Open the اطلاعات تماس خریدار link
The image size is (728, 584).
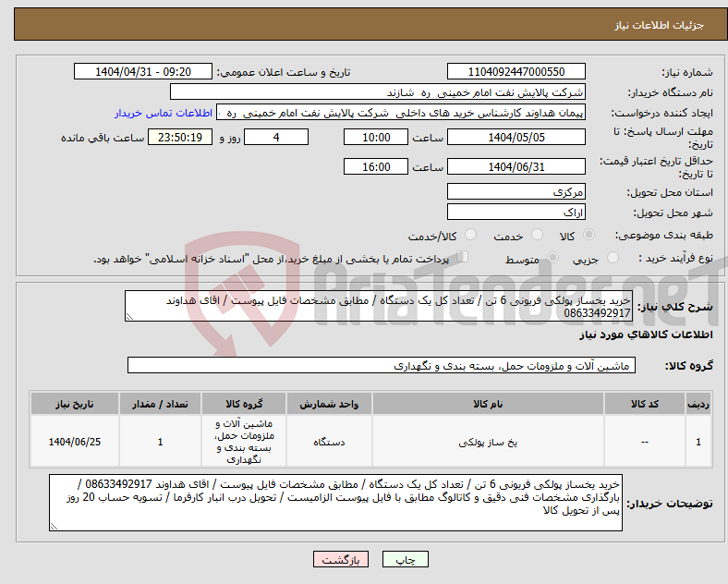coord(164,113)
